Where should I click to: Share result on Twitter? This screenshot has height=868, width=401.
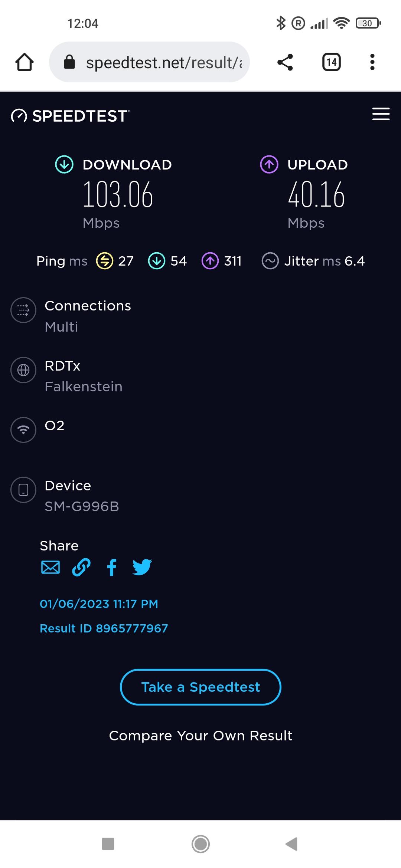pos(142,567)
